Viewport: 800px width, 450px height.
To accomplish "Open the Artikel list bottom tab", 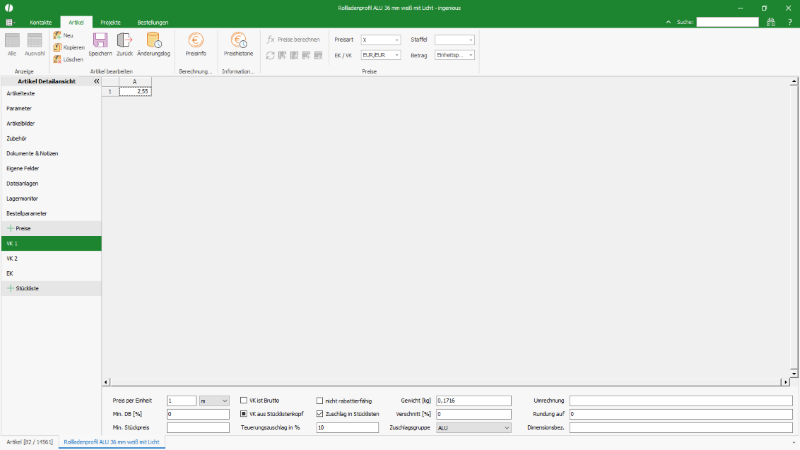I will [30, 442].
